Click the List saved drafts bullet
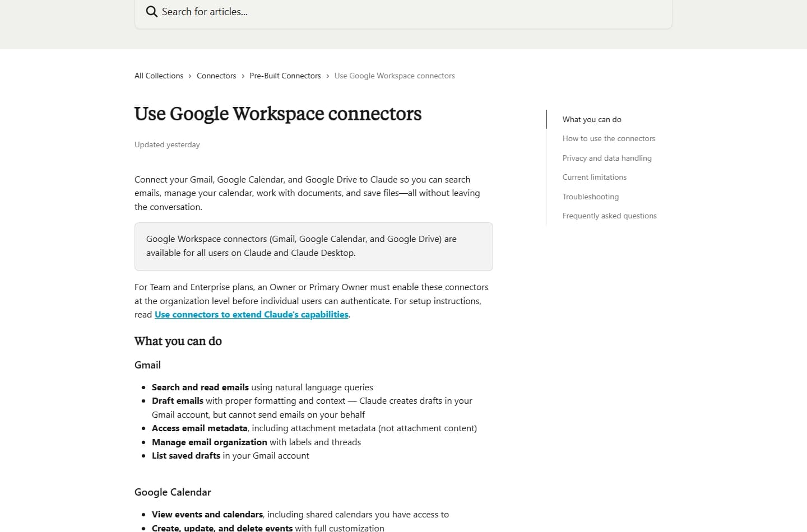Screen dimensions: 807x532 click(230, 456)
